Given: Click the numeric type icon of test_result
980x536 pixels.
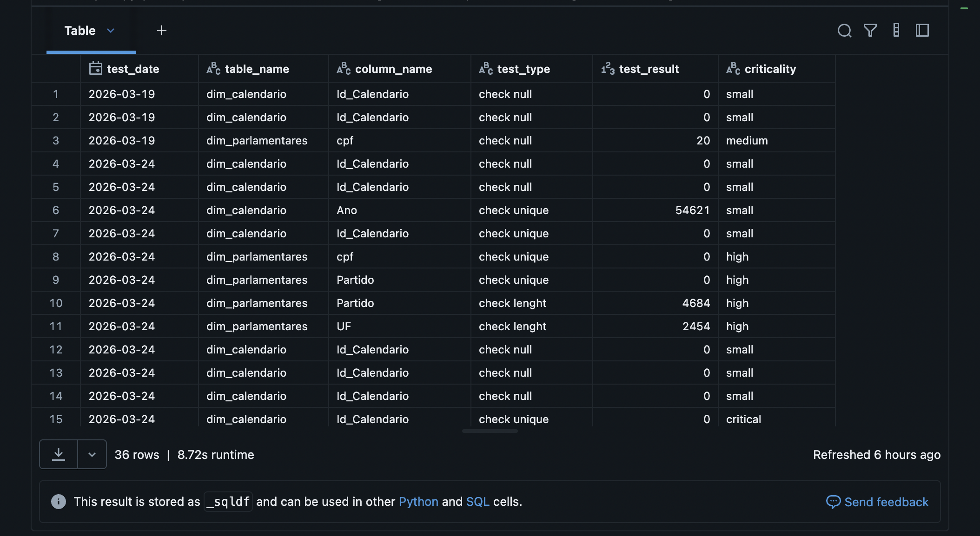Looking at the screenshot, I should 608,69.
